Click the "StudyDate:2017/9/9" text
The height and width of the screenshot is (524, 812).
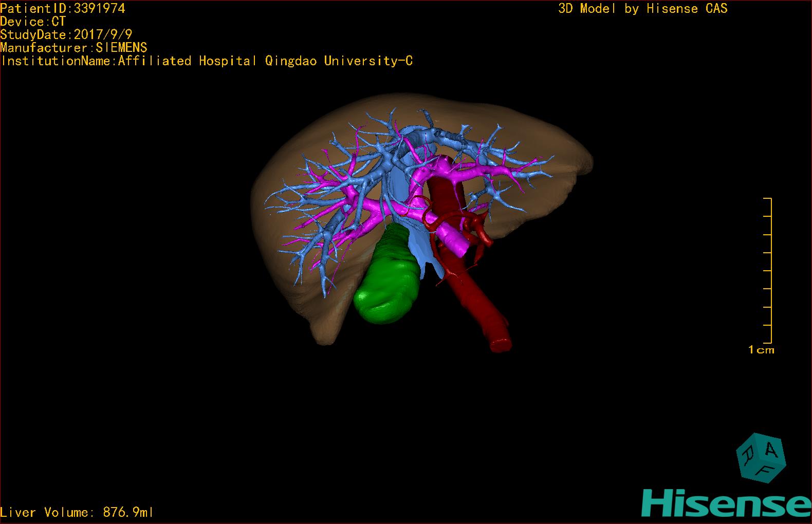66,34
